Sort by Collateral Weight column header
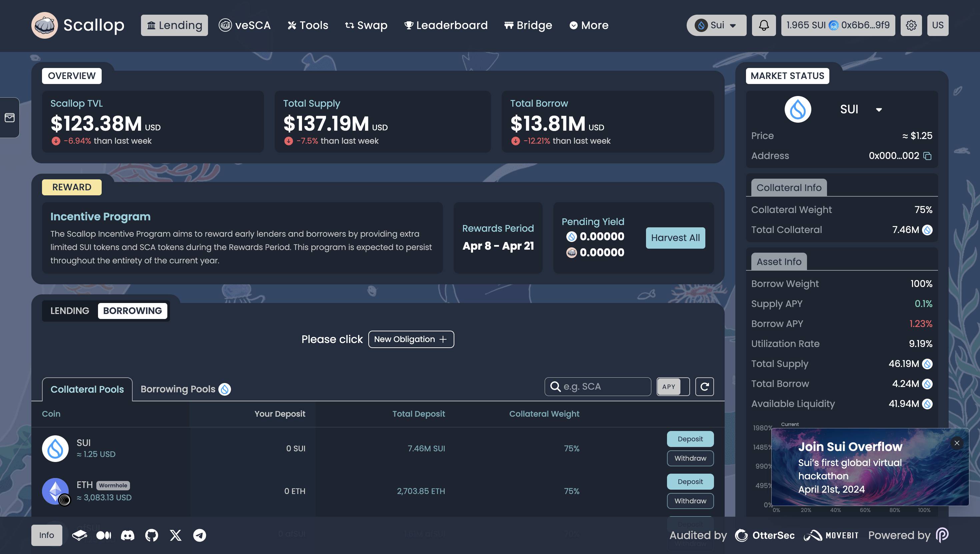980x554 pixels. tap(544, 414)
